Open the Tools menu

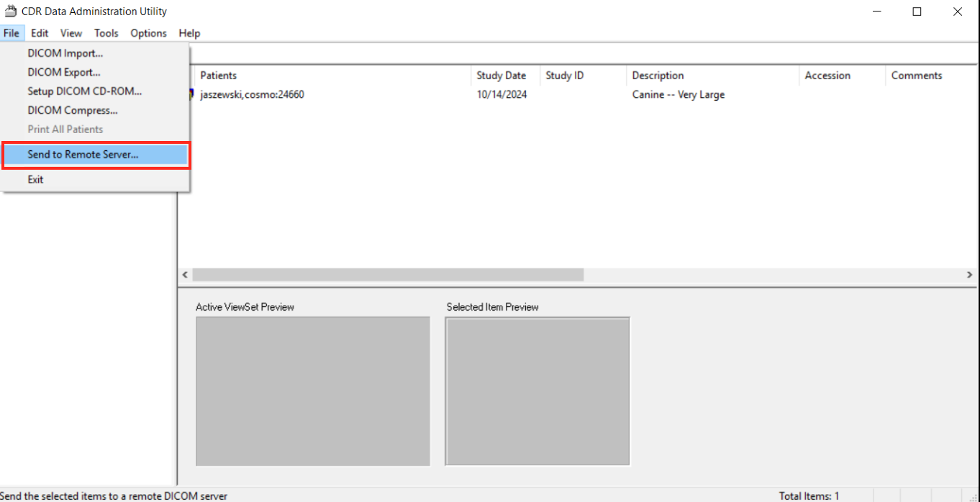coord(106,33)
